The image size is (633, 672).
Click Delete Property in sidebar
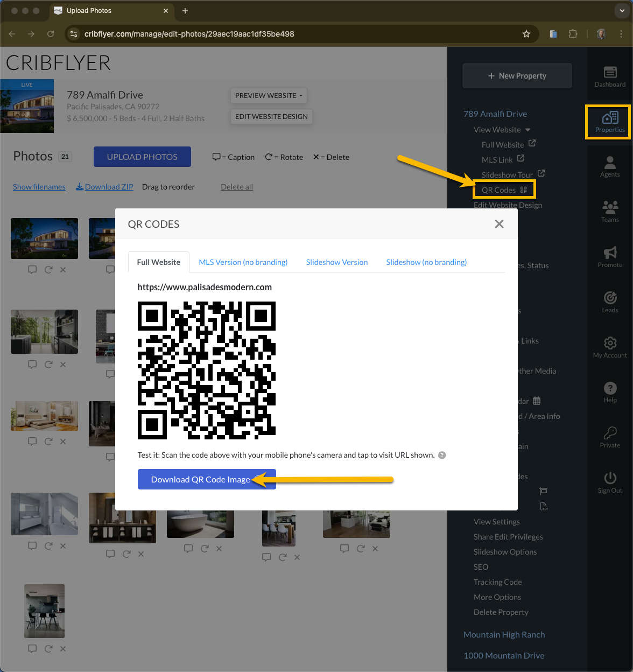point(501,612)
